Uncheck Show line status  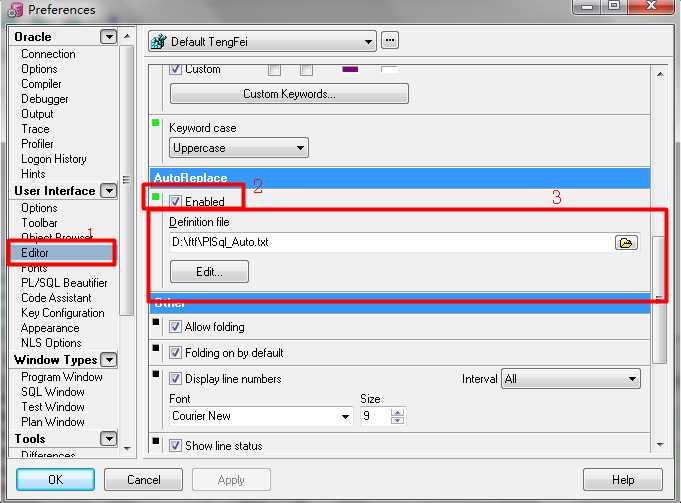point(175,445)
